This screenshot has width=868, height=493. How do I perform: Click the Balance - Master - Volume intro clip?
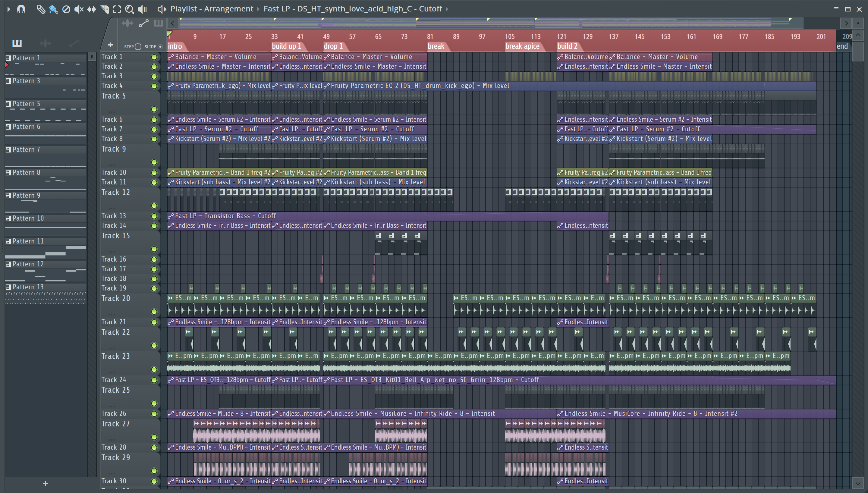219,57
